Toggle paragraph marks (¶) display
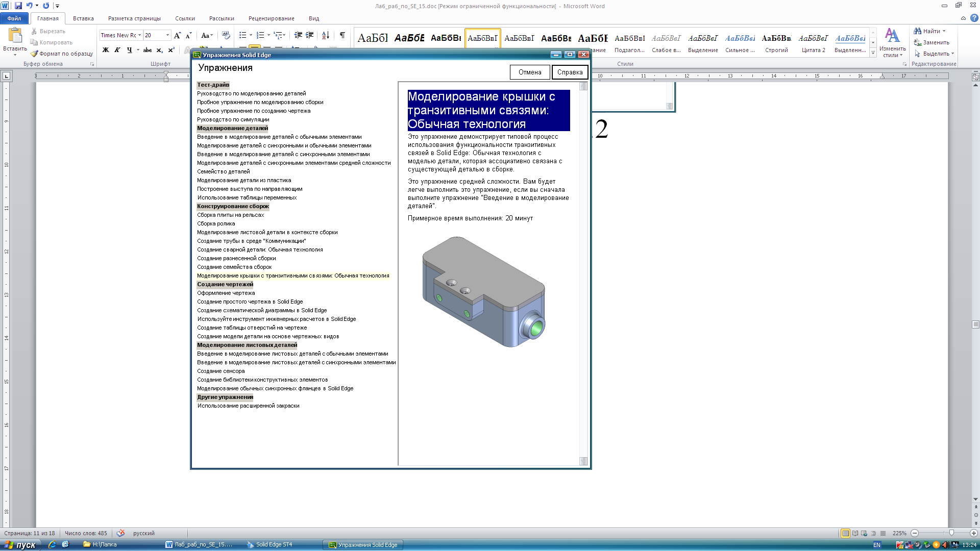This screenshot has height=551, width=980. 342,35
